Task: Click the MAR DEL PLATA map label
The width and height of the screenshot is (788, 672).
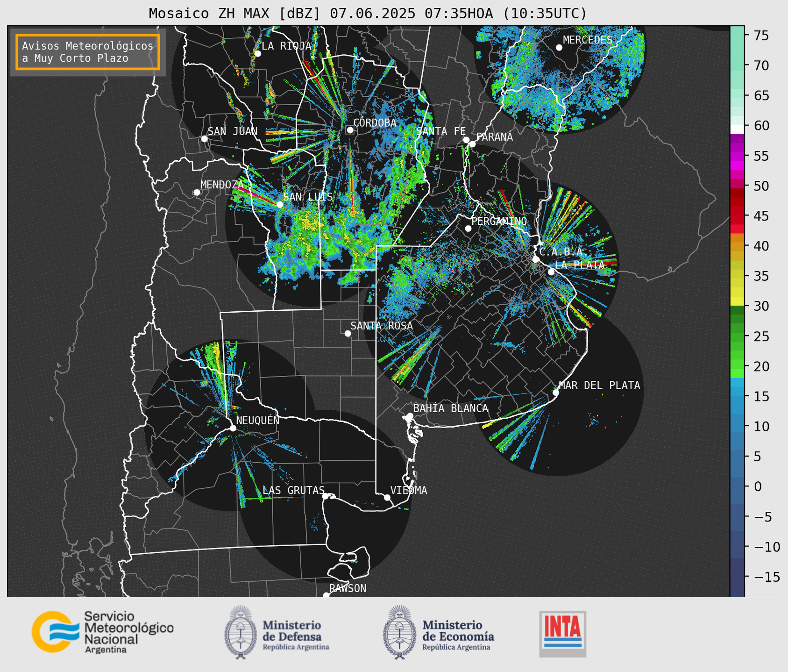Action: 599,386
